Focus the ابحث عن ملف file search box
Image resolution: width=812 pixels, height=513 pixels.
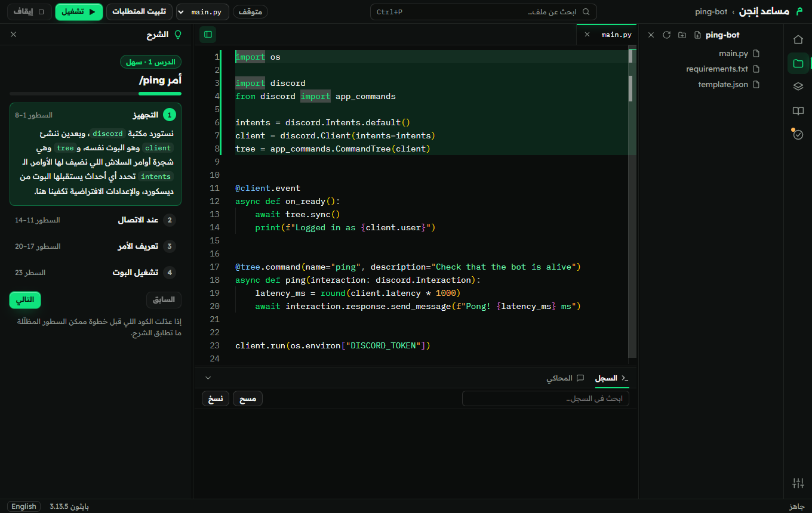coord(484,12)
